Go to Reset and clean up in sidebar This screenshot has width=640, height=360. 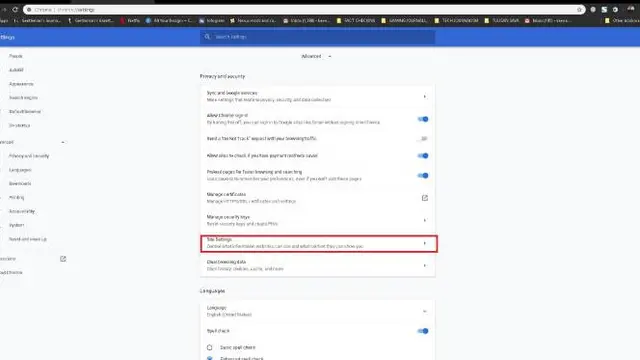28,239
